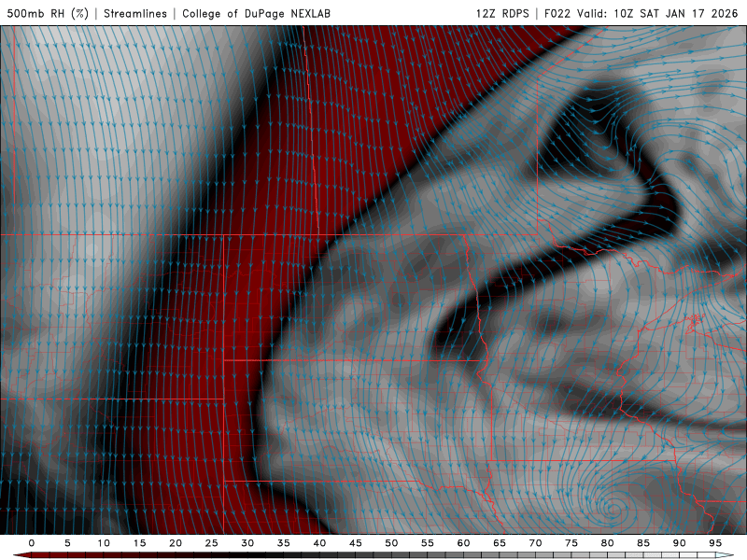Click the "500mb RH (%)" title text
The width and height of the screenshot is (747, 560).
[48, 13]
